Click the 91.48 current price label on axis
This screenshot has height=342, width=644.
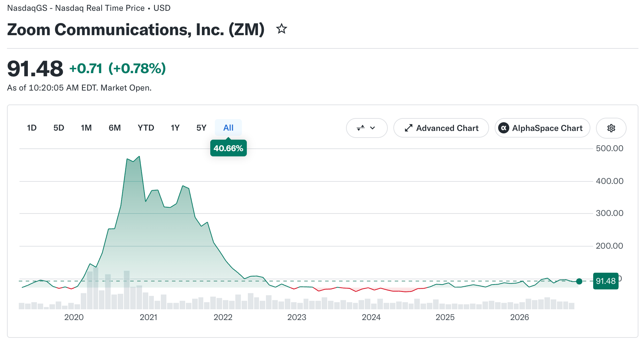click(x=606, y=281)
